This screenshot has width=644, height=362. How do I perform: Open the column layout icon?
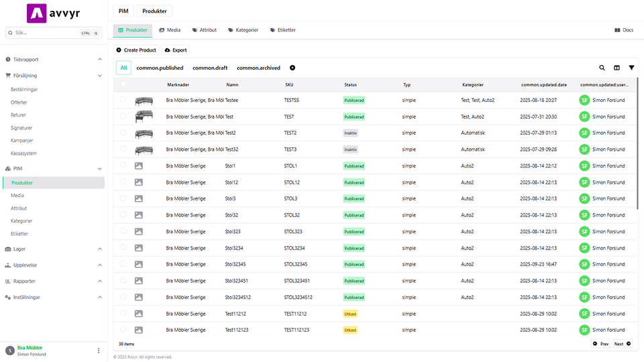616,68
